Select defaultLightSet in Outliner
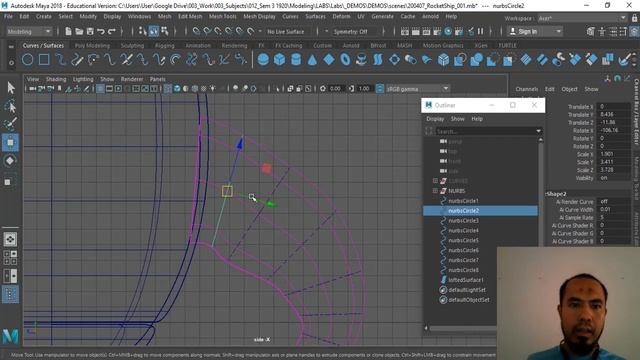 click(467, 289)
